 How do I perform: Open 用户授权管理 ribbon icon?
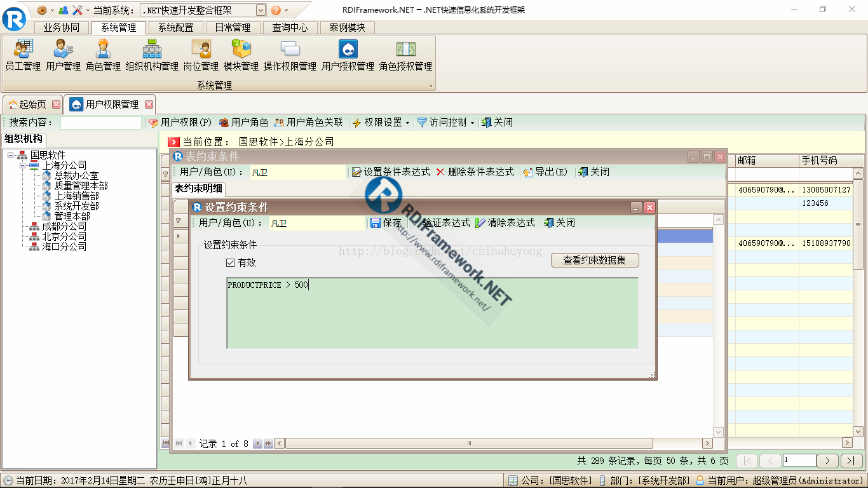click(x=348, y=55)
